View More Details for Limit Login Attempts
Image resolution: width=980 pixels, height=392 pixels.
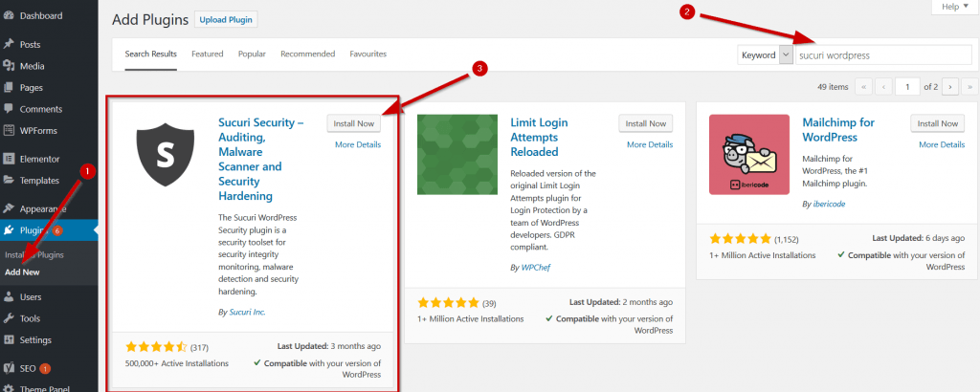[x=650, y=144]
